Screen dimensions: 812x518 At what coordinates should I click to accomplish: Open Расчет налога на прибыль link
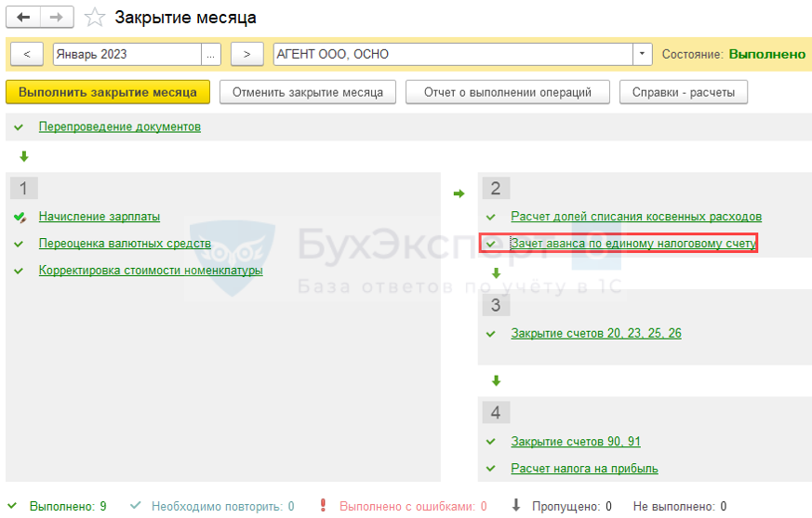pyautogui.click(x=584, y=469)
